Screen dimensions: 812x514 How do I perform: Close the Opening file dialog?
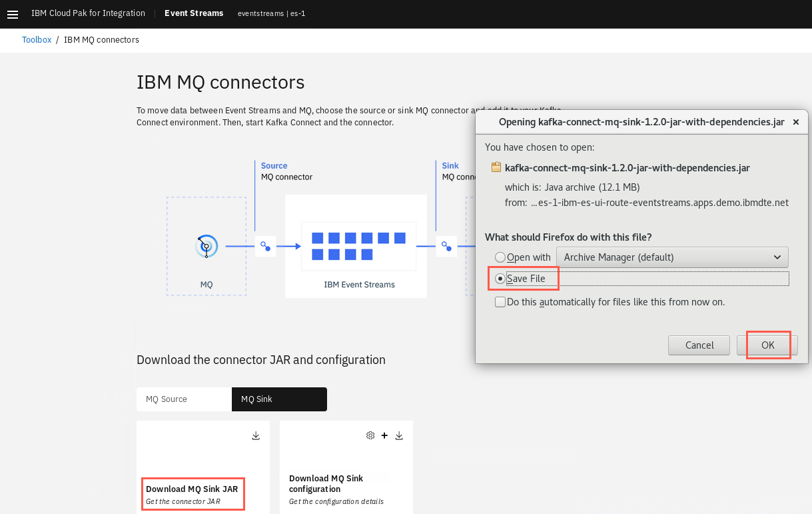point(796,123)
